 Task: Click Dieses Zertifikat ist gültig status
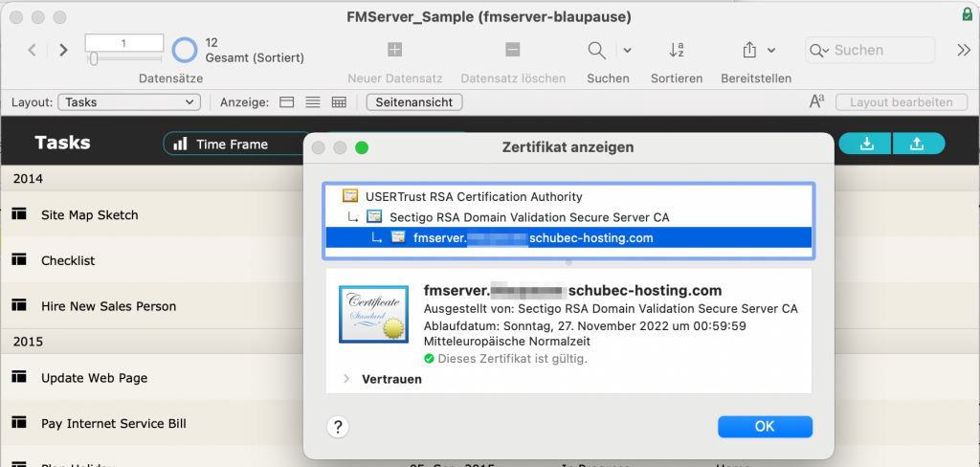coord(505,359)
